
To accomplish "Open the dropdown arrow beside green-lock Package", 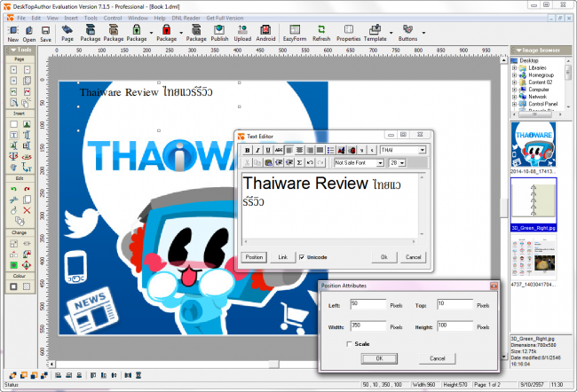I will [x=151, y=33].
